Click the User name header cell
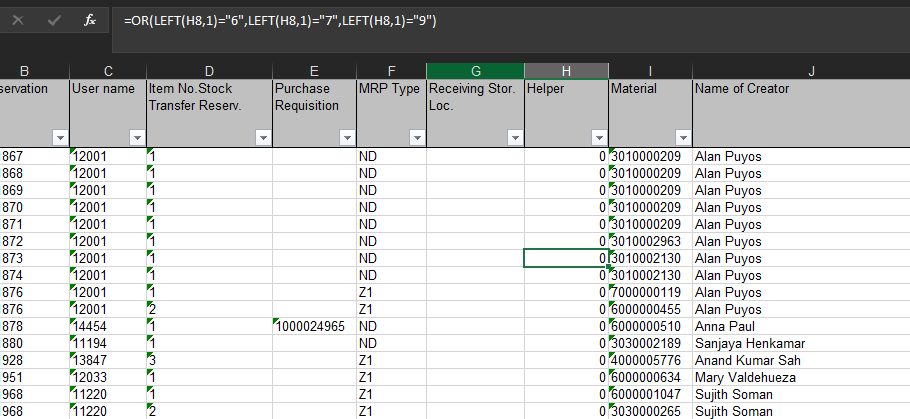Image resolution: width=910 pixels, height=419 pixels. (x=108, y=113)
